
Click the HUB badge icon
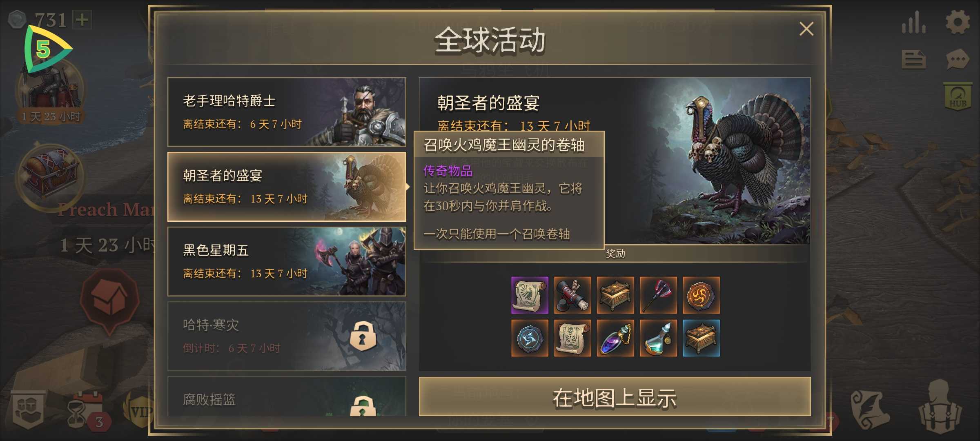[x=958, y=97]
